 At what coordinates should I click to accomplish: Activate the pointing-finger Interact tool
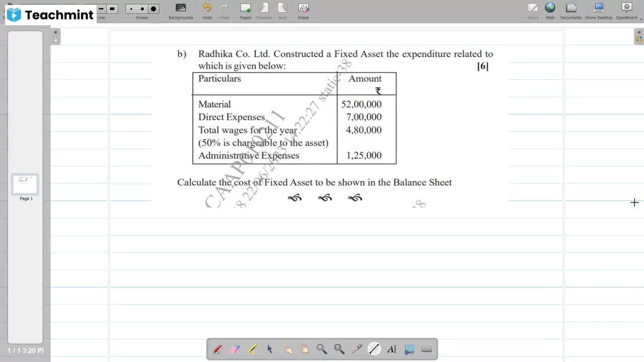(287, 349)
